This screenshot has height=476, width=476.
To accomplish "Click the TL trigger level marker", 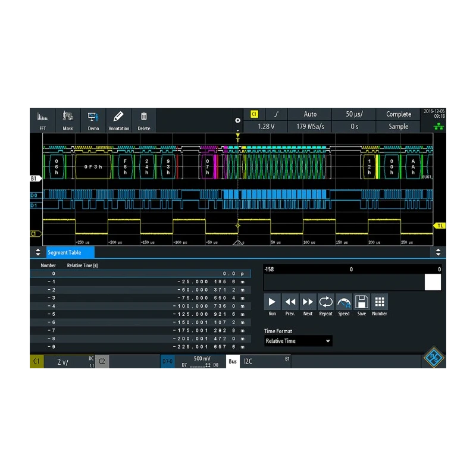I will pyautogui.click(x=440, y=226).
